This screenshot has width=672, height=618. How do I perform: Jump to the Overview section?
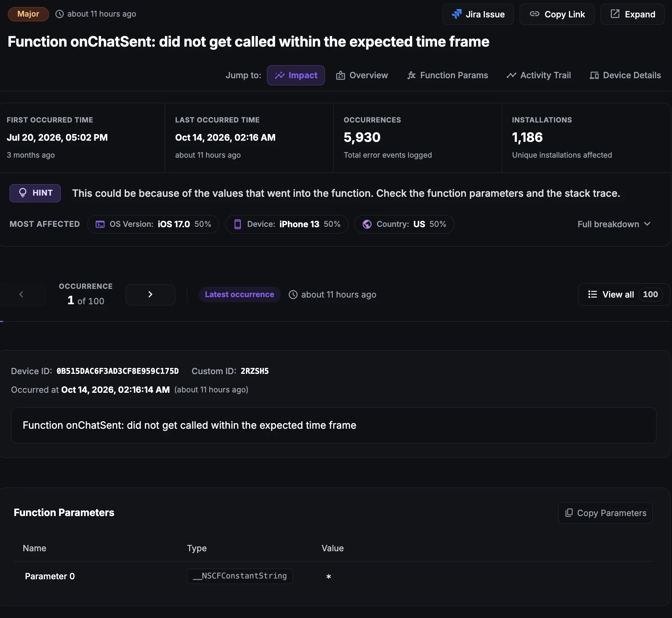[362, 75]
